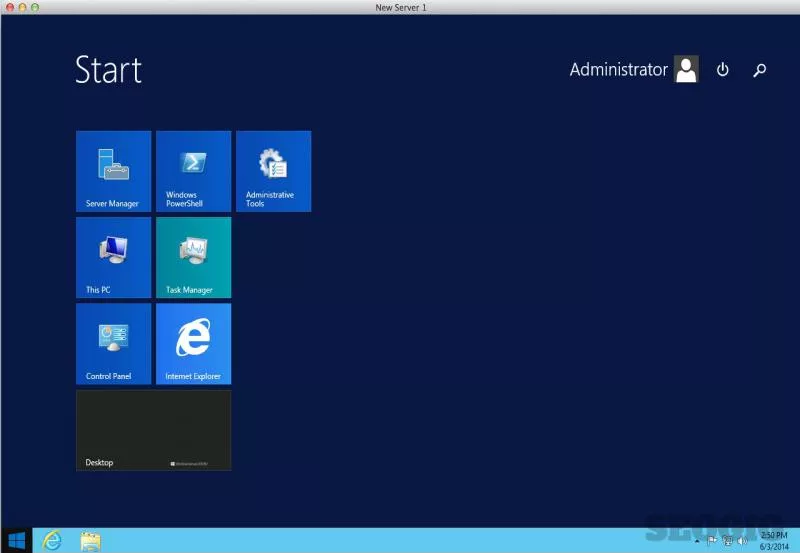Click the Administrator user picture
800x553 pixels.
[686, 69]
